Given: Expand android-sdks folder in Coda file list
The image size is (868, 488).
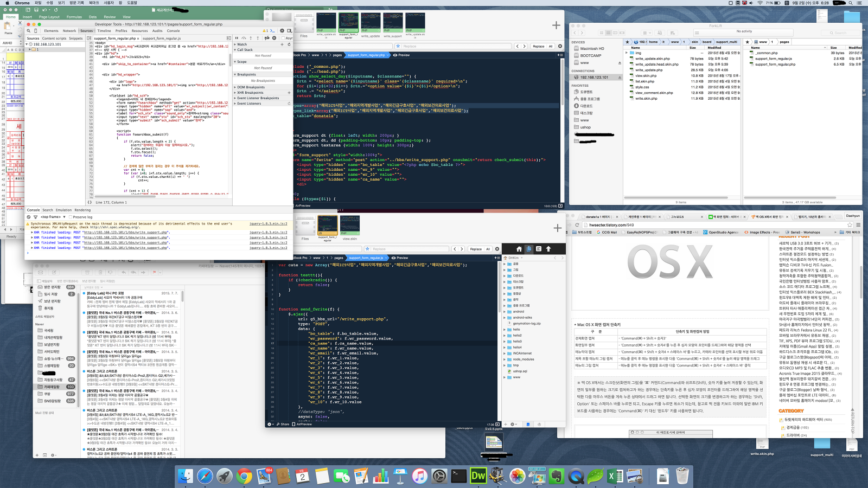Looking at the screenshot, I should 505,318.
